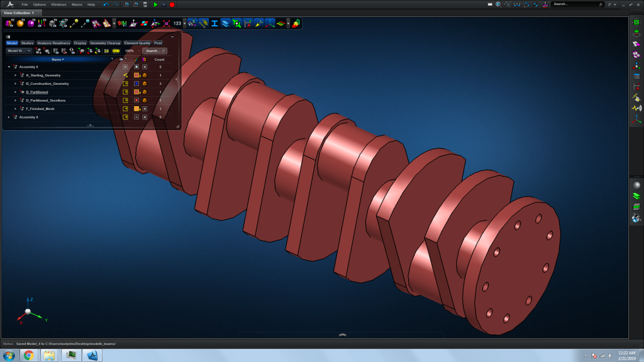Click the yellow sphere on stick icon
Viewport: 644px width, 362px height.
74,23
